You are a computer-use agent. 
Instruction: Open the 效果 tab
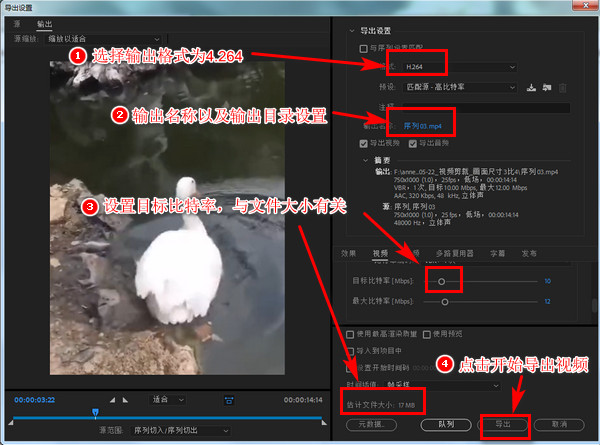[x=349, y=253]
